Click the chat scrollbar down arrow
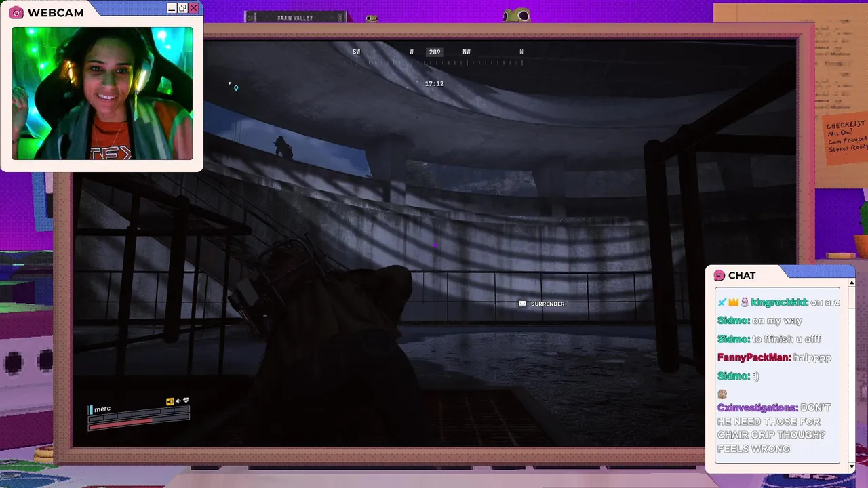 click(x=852, y=466)
